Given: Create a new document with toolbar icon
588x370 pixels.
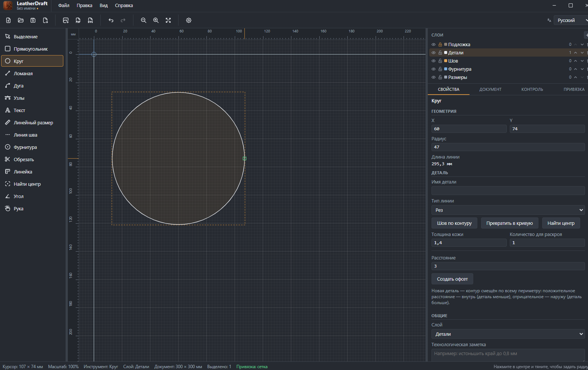Looking at the screenshot, I should point(9,20).
